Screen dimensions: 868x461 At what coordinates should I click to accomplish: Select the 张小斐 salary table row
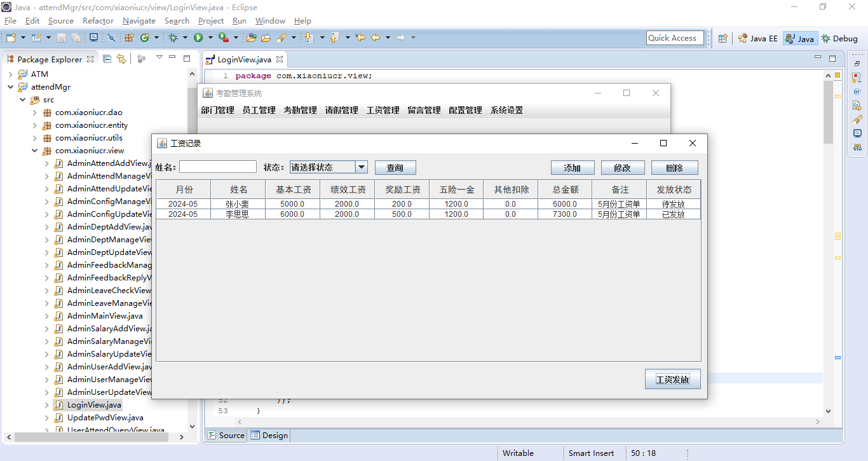tap(428, 204)
